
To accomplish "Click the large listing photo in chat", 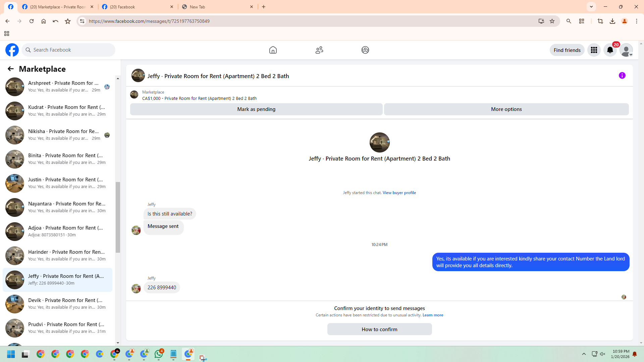I will point(379,142).
